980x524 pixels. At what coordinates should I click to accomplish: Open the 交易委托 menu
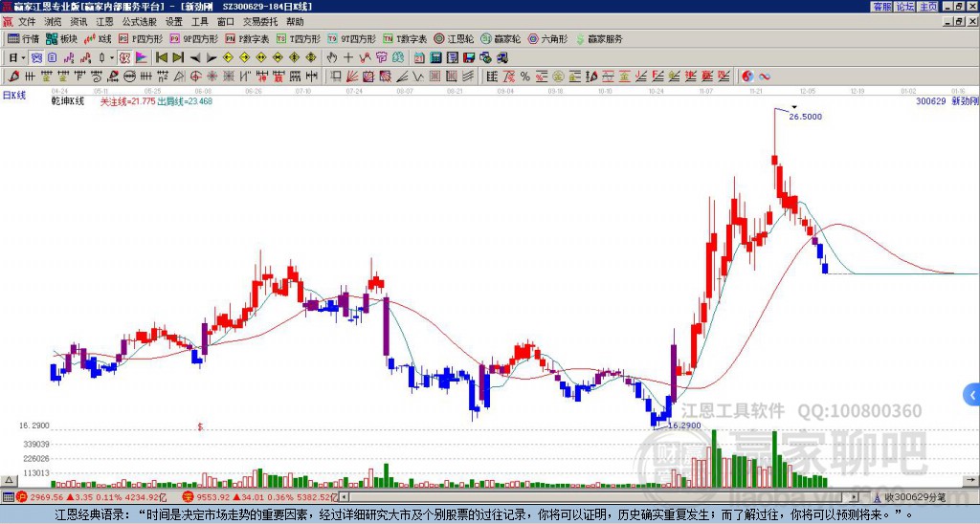260,22
